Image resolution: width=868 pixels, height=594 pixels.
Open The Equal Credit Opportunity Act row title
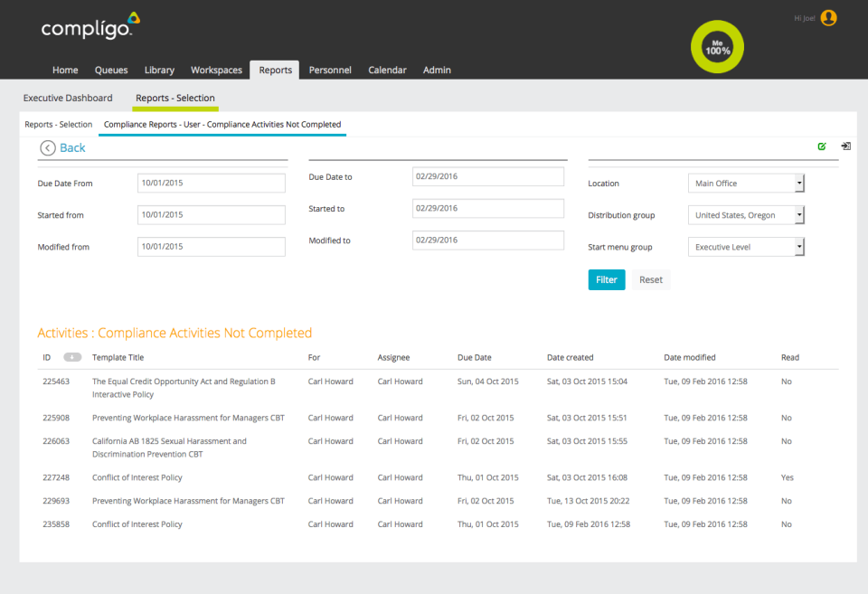(184, 388)
